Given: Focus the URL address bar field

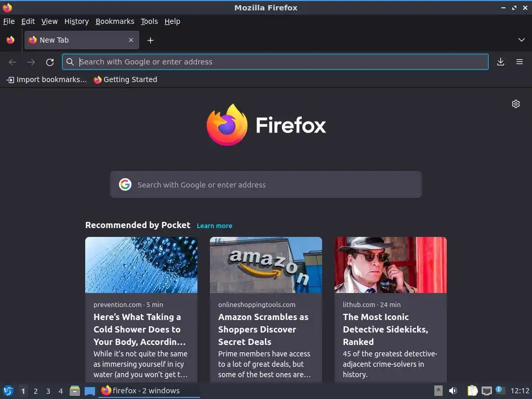Looking at the screenshot, I should point(275,62).
